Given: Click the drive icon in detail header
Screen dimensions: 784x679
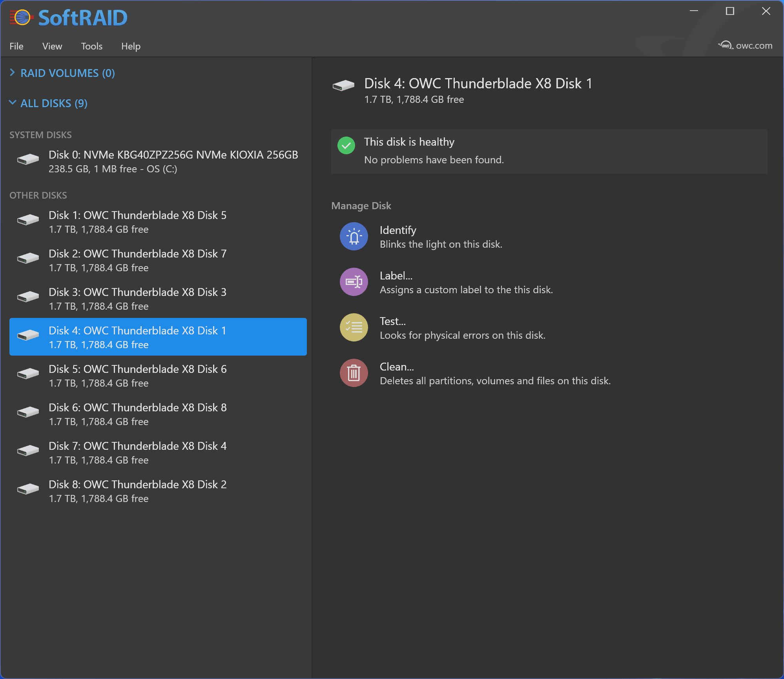Looking at the screenshot, I should 343,85.
